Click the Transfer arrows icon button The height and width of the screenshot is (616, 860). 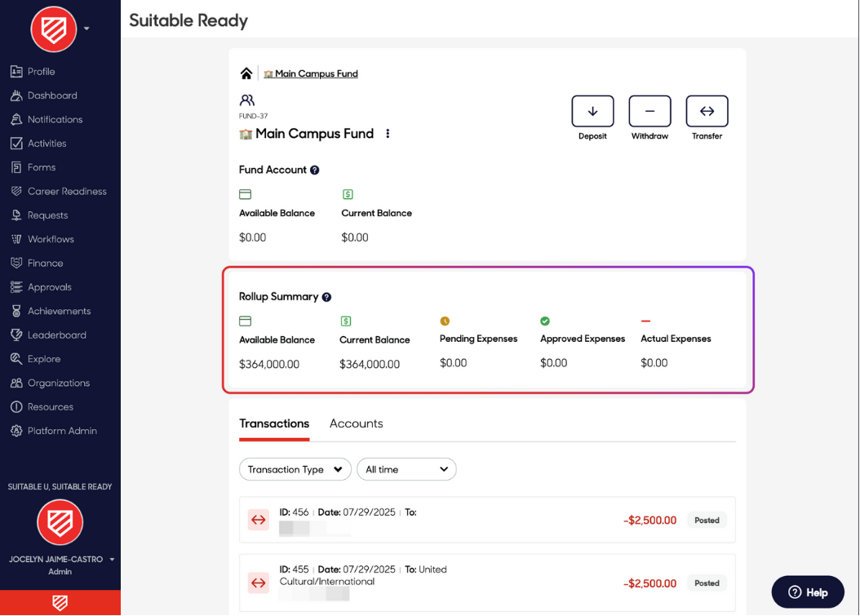click(x=707, y=112)
